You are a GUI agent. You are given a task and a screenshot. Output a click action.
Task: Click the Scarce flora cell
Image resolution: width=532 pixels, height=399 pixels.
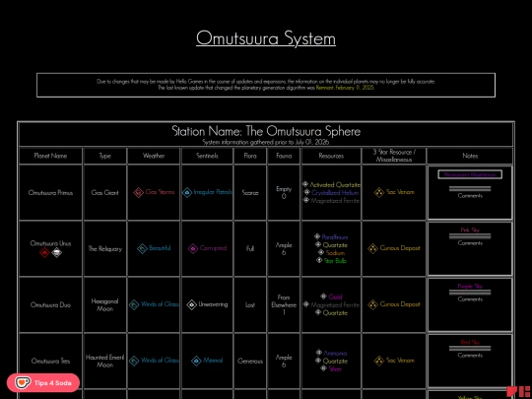(x=250, y=193)
